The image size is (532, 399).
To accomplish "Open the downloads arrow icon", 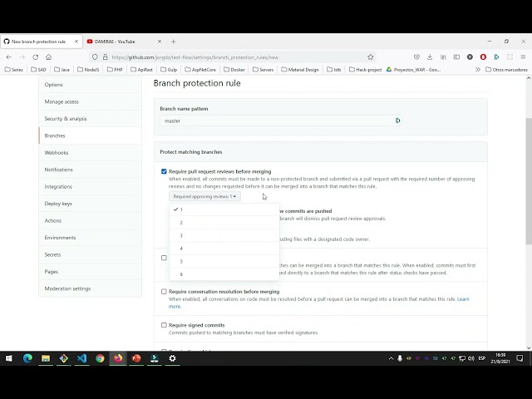I will pyautogui.click(x=430, y=57).
